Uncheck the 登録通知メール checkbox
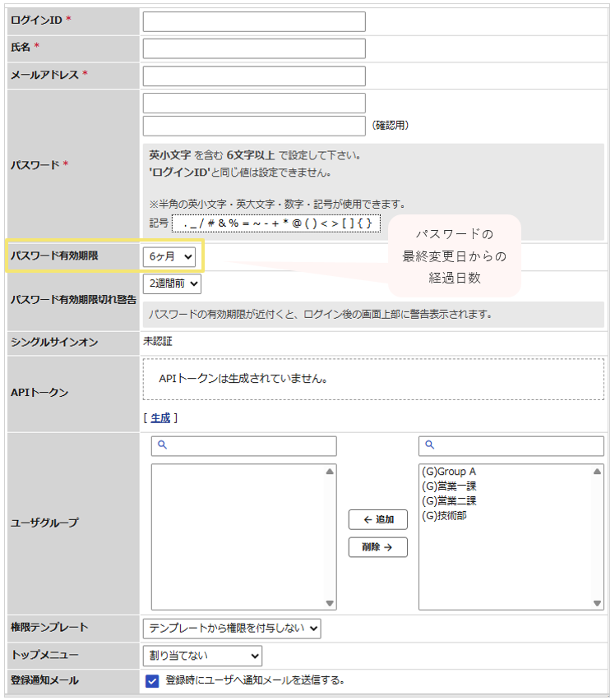 click(x=152, y=681)
